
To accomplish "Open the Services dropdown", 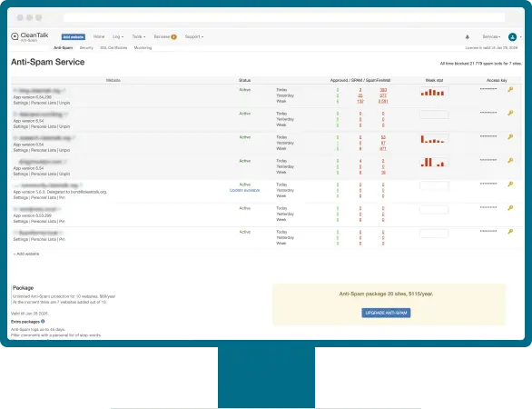I will pos(491,36).
